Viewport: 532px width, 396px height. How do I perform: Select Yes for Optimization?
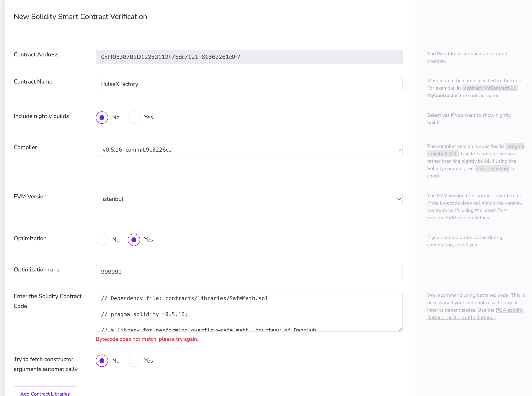pos(134,239)
